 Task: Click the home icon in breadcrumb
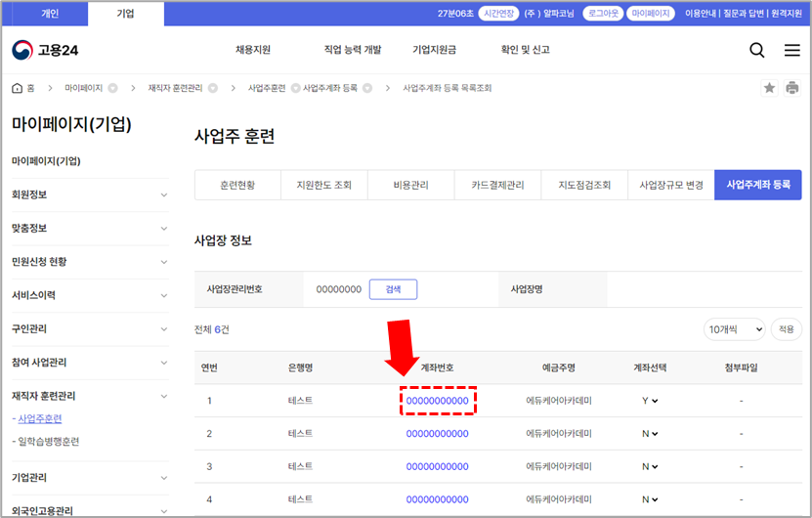click(x=18, y=88)
